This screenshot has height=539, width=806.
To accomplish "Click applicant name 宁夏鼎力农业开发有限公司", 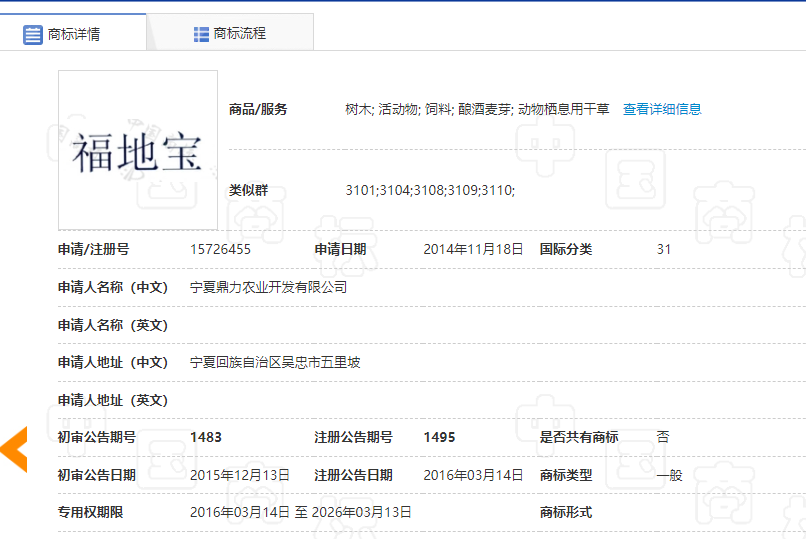I will click(x=268, y=287).
